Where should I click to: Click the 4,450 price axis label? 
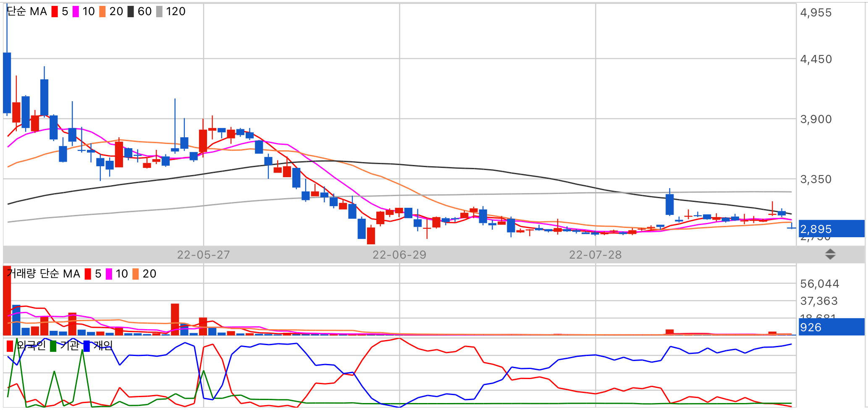816,59
